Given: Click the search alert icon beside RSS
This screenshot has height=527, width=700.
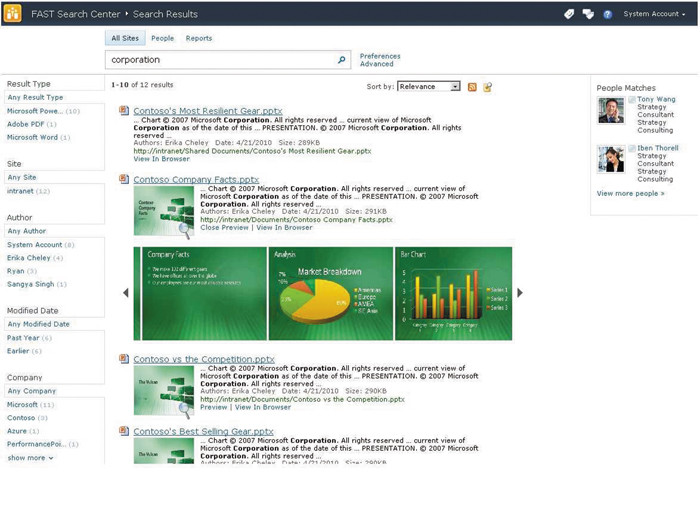Looking at the screenshot, I should click(488, 87).
